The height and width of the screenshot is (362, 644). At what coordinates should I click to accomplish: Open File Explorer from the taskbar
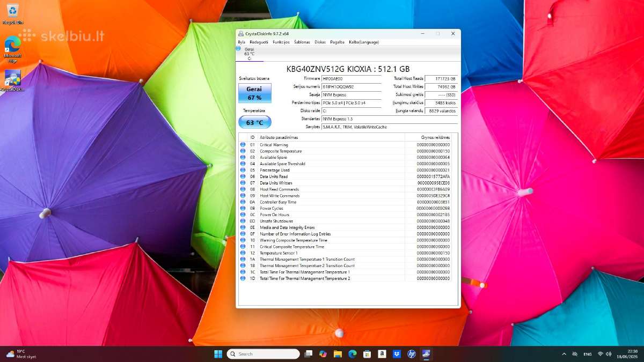pyautogui.click(x=338, y=354)
